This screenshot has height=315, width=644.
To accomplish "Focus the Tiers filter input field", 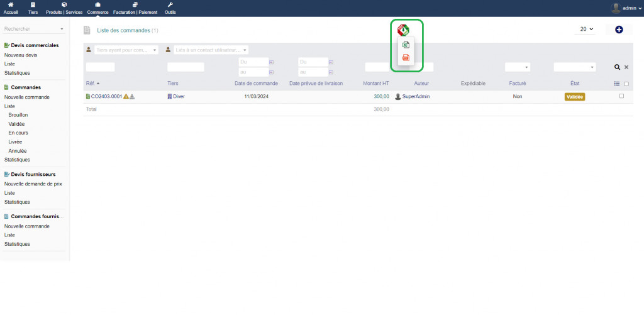I will (186, 67).
